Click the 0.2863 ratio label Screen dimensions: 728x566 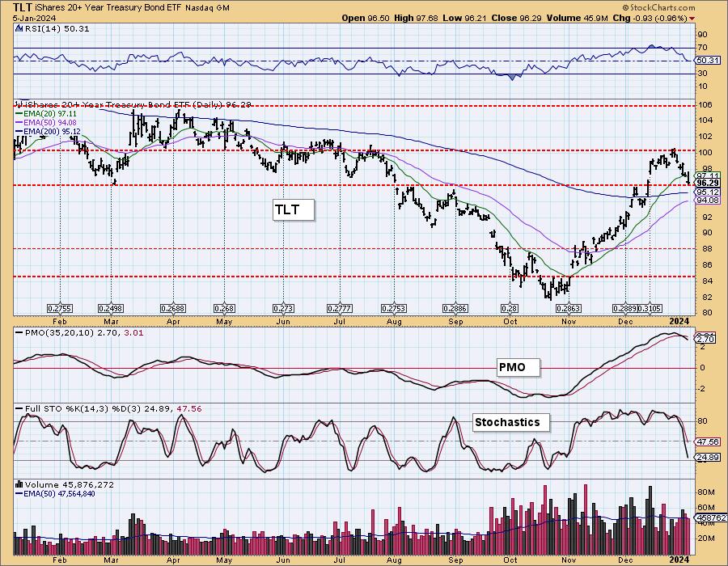tap(569, 309)
